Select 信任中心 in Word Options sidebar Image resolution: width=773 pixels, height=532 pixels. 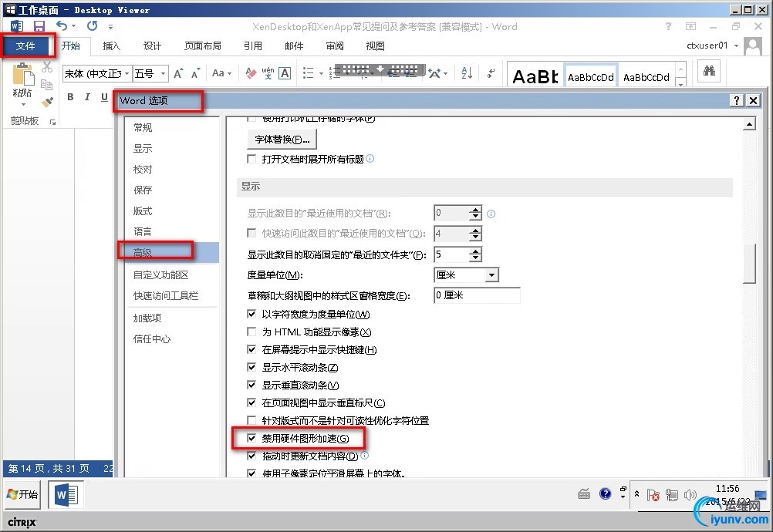click(170, 339)
